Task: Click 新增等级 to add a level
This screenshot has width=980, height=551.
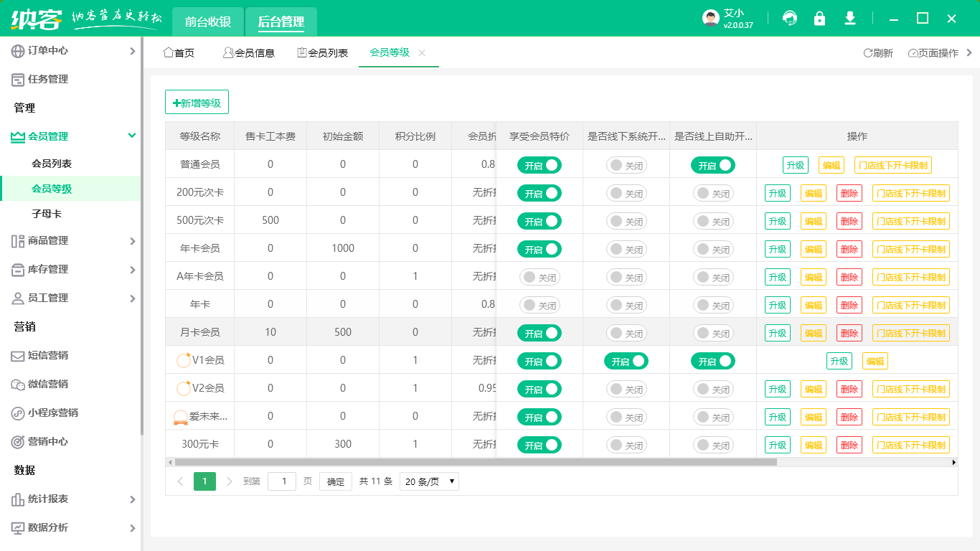Action: 197,102
